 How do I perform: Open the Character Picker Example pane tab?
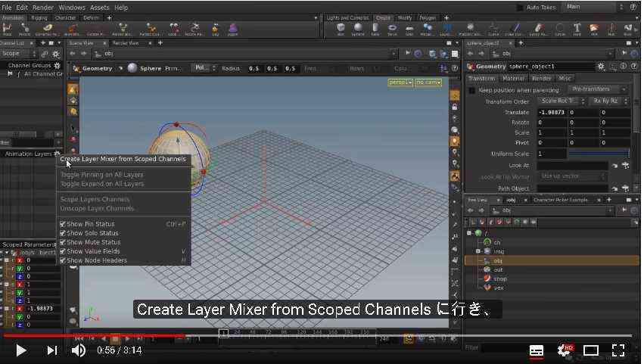[560, 200]
